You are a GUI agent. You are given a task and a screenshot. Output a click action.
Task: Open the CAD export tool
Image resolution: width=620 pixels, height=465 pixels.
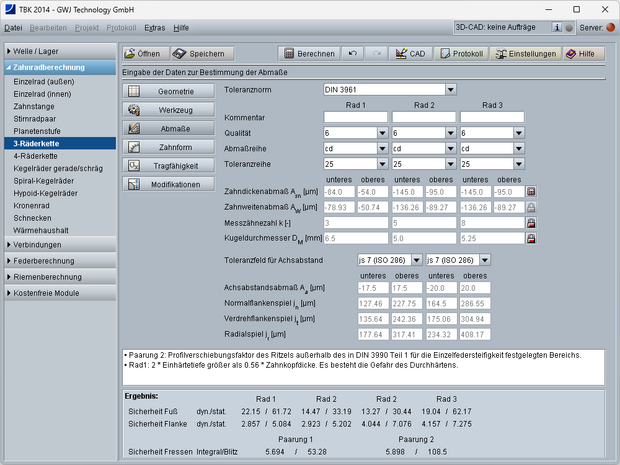click(412, 53)
